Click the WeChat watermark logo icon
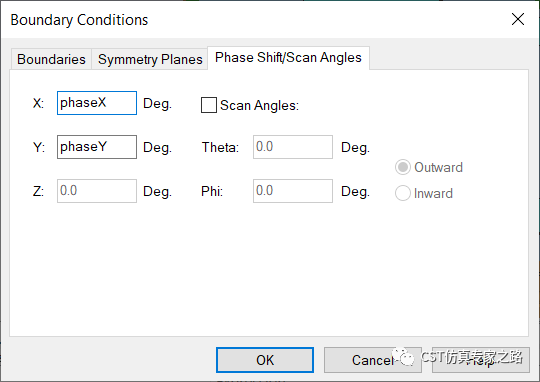The height and width of the screenshot is (382, 540). (x=404, y=357)
